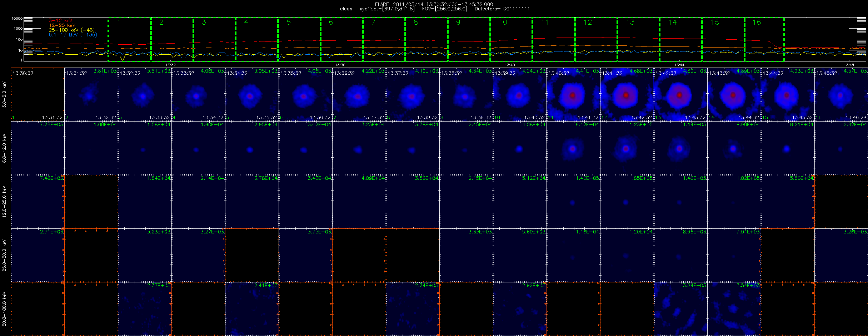Click the 10000 y-axis tick label
This screenshot has width=868, height=336.
17,18
